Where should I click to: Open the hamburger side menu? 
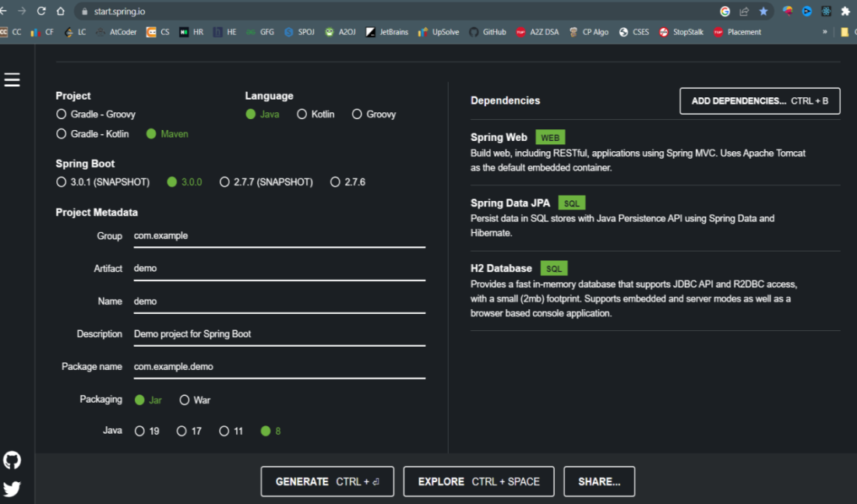tap(12, 79)
